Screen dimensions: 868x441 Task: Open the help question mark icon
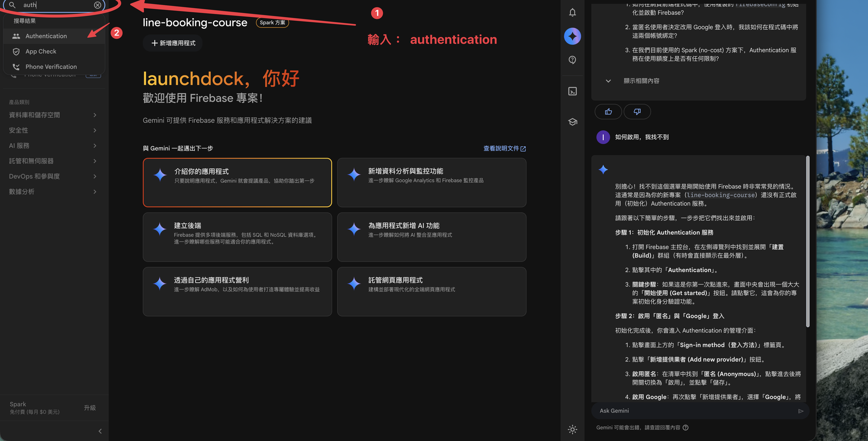(572, 60)
